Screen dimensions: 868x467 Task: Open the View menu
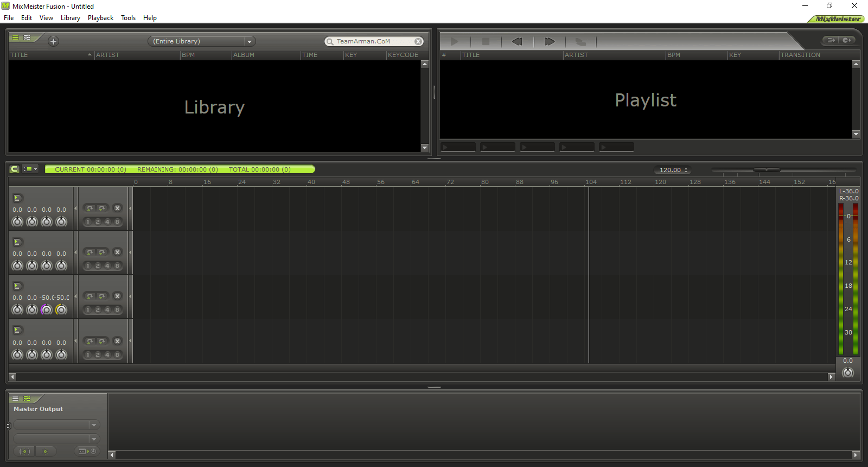tap(46, 18)
